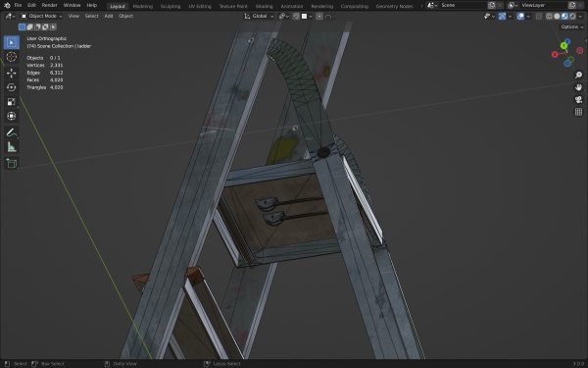Open the viewport Select menu
This screenshot has width=588, height=368.
(x=91, y=16)
